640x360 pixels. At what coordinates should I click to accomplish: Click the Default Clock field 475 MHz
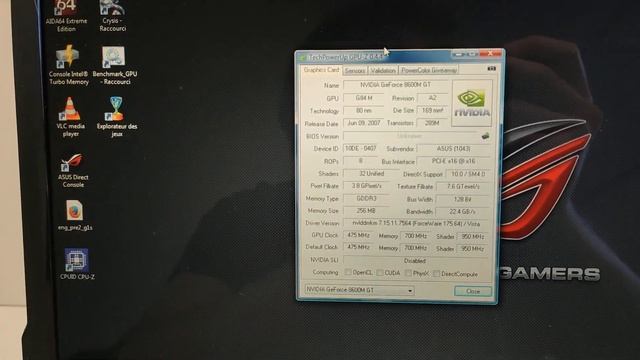coord(358,247)
